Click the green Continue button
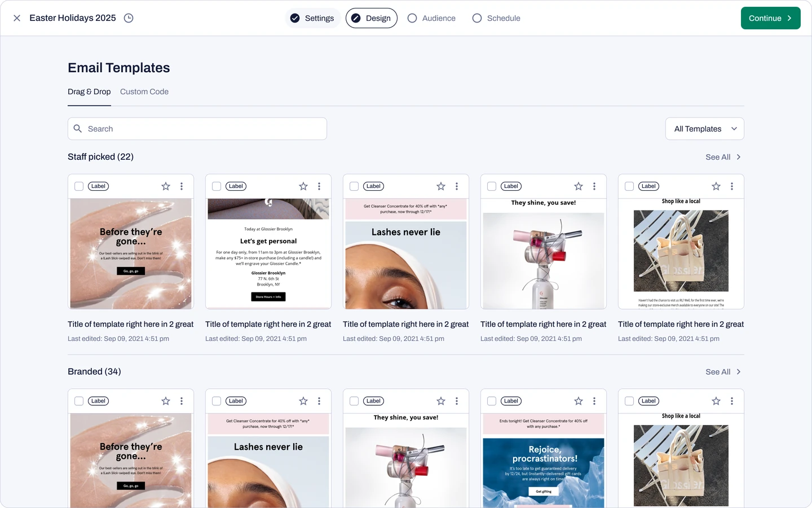Image resolution: width=812 pixels, height=508 pixels. (x=771, y=18)
